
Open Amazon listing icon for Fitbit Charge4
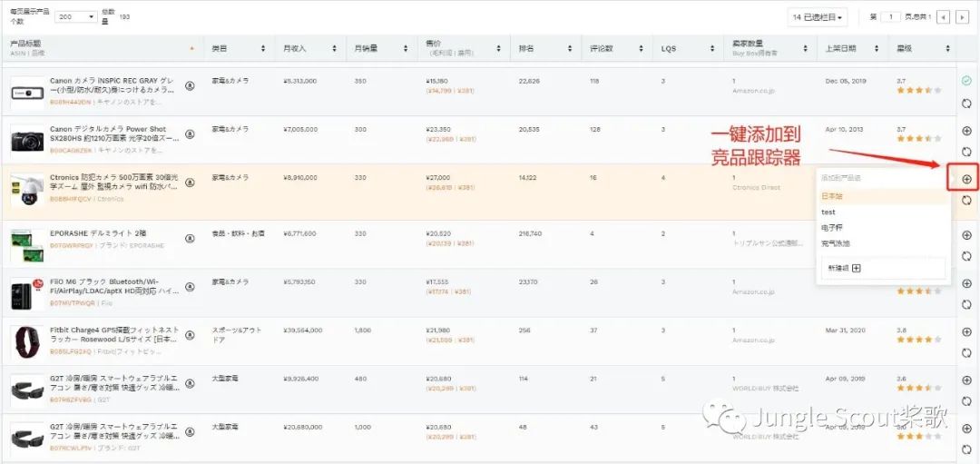click(x=190, y=334)
